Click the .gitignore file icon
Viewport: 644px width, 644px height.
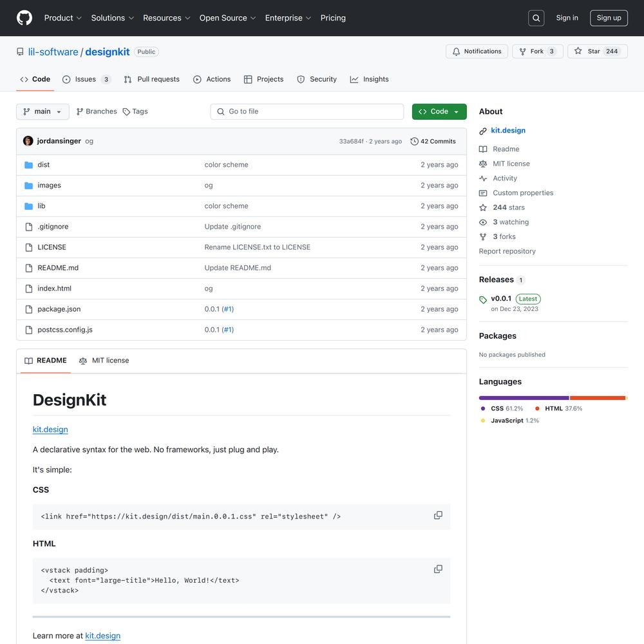(29, 227)
